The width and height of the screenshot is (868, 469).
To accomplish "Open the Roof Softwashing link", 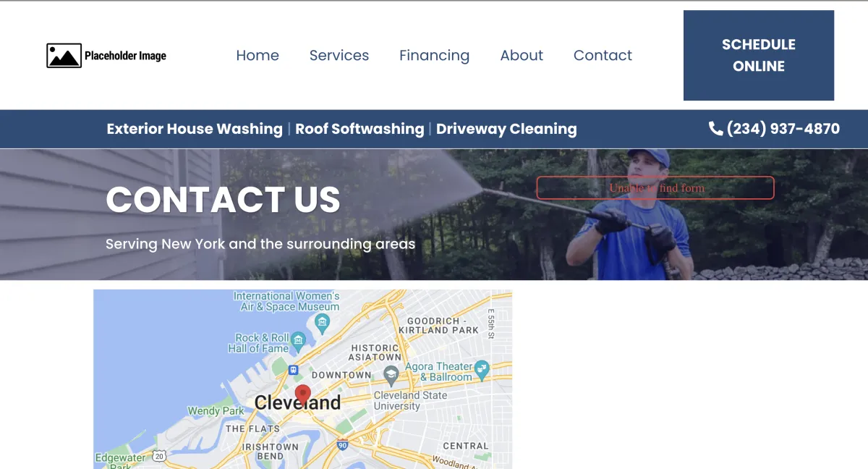I will 359,129.
